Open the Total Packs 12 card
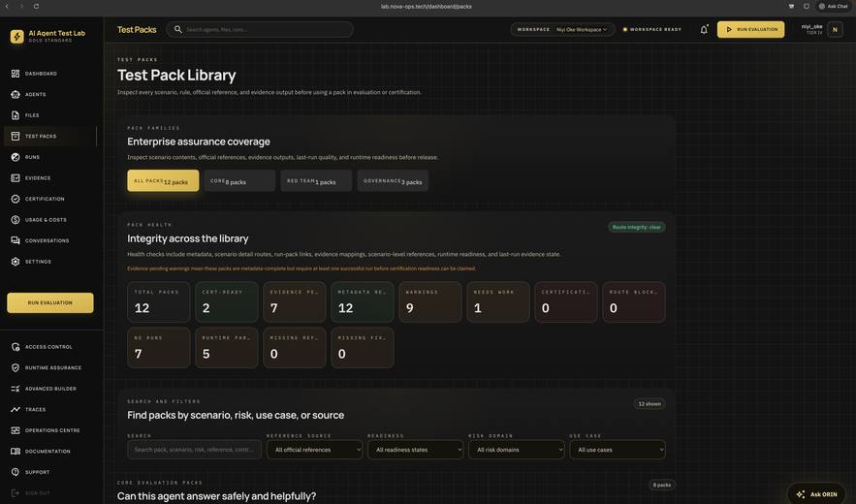This screenshot has height=504, width=856. (159, 302)
